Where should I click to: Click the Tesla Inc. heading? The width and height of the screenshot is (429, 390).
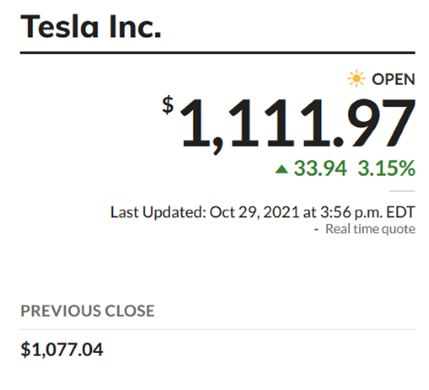click(91, 27)
